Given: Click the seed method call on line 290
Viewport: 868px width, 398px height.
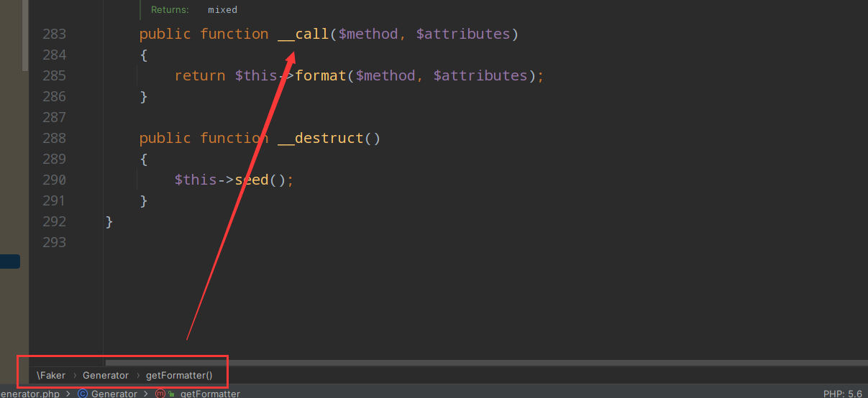Looking at the screenshot, I should [x=252, y=180].
